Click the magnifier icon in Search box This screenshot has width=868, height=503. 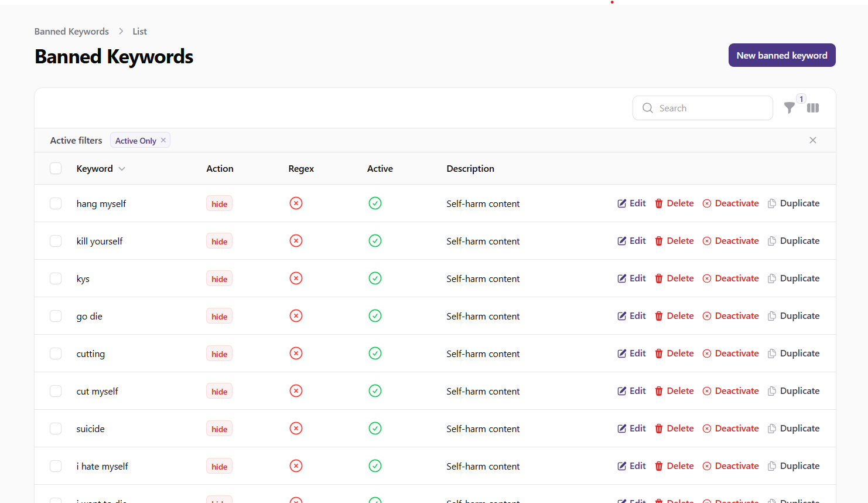click(648, 108)
